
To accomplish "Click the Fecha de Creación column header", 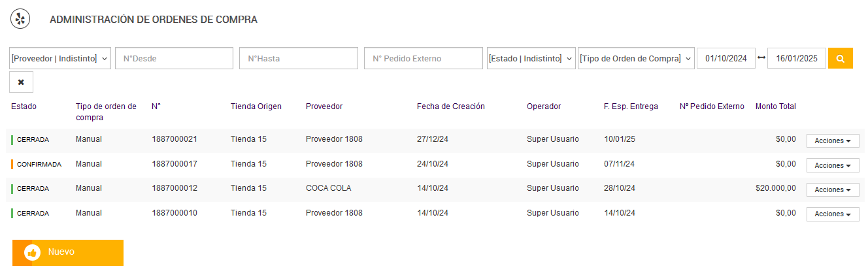I will click(x=450, y=106).
